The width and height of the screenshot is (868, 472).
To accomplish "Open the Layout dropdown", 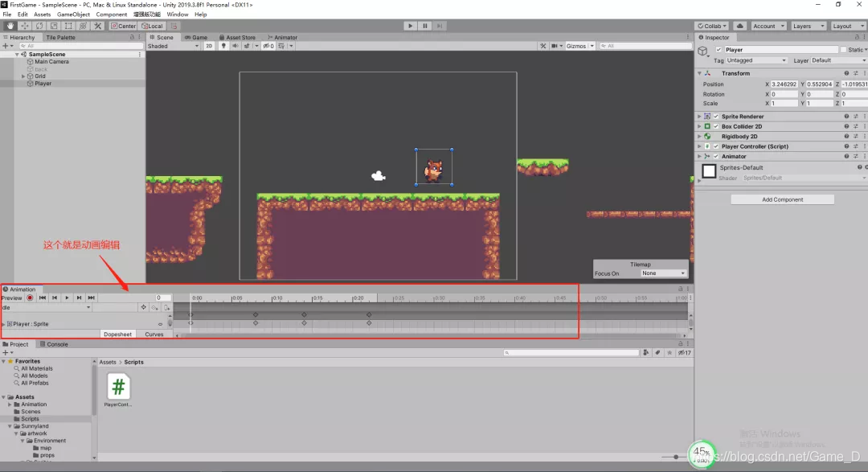I will [x=848, y=26].
